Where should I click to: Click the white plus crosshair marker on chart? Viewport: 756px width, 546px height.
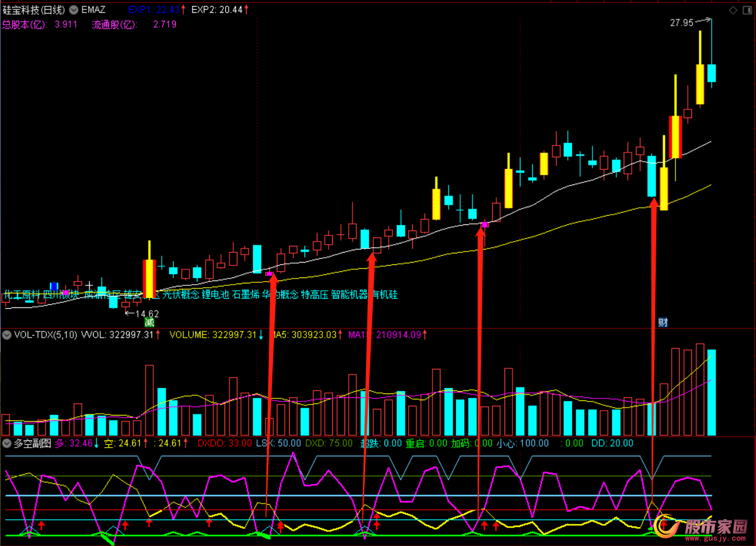coord(90,286)
